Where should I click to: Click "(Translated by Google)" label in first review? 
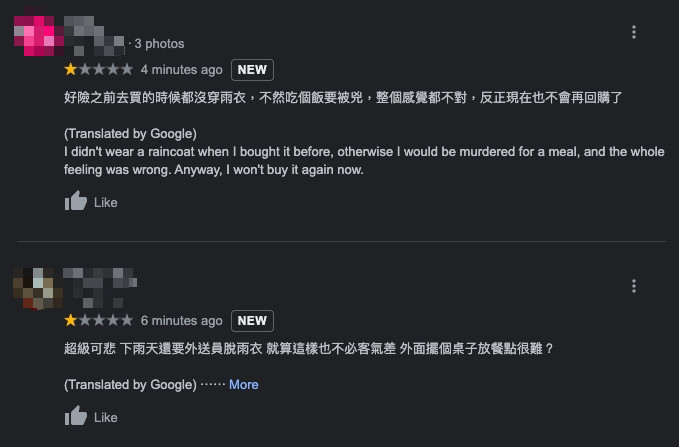click(130, 134)
